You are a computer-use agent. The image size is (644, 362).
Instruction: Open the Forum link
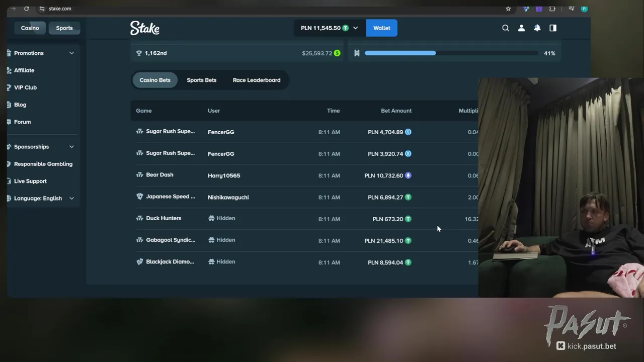point(22,122)
